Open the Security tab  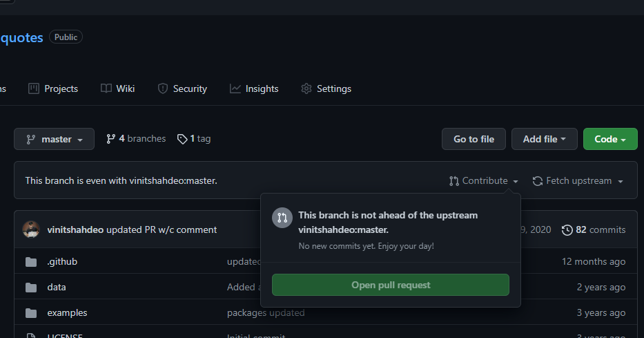point(182,88)
